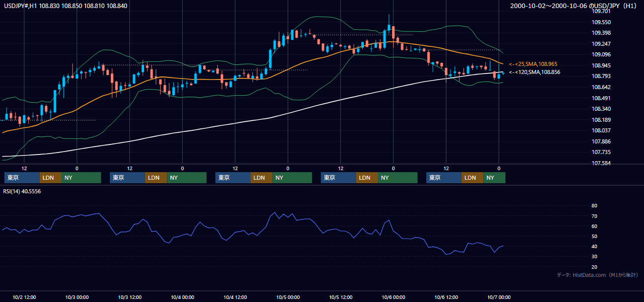
Task: Choose the 東京 session block for 10/5
Action: point(339,178)
